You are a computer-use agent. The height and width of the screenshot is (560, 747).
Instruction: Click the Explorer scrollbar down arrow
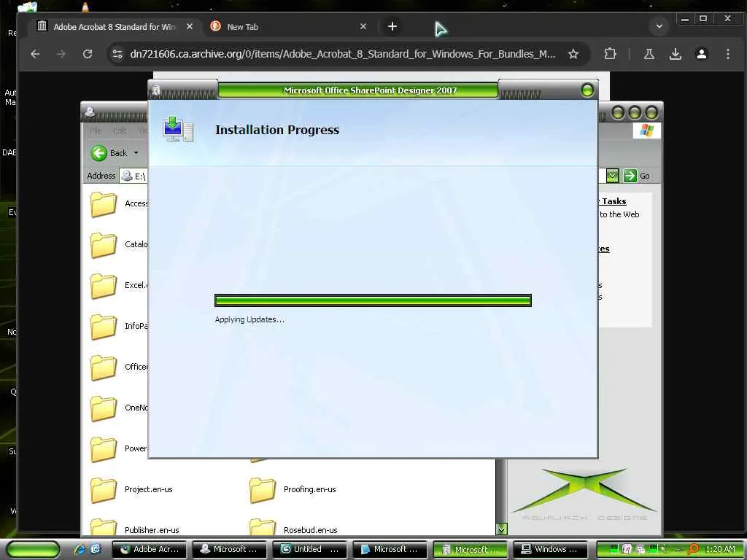[501, 529]
